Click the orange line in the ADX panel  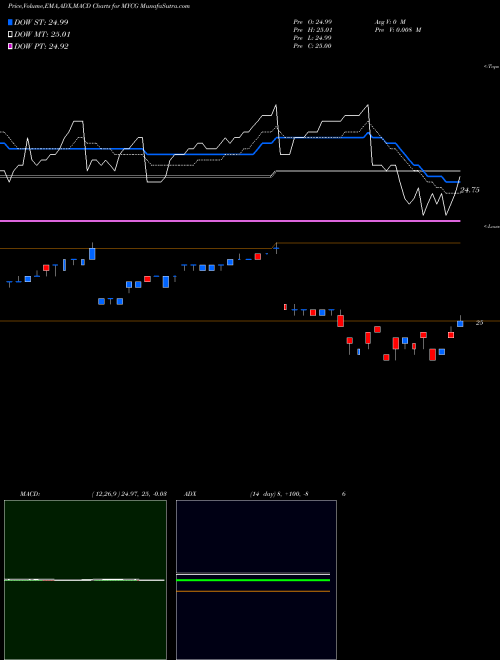(253, 591)
